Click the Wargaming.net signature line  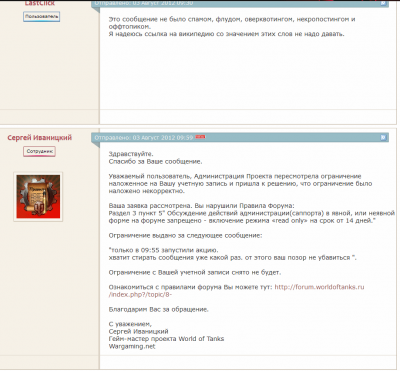(132, 346)
